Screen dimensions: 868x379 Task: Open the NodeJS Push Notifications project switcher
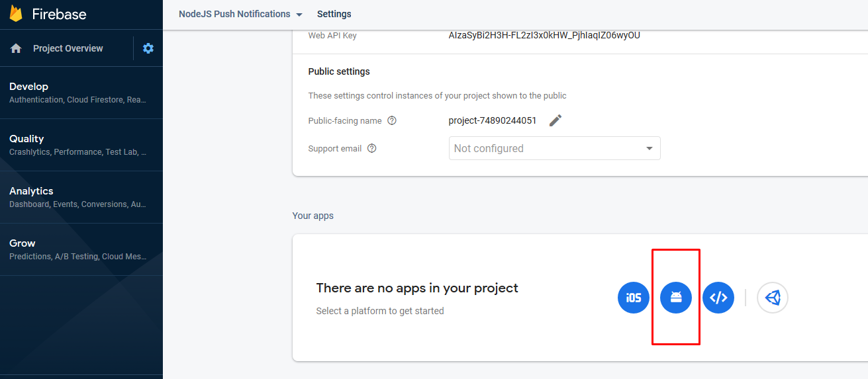[x=240, y=14]
